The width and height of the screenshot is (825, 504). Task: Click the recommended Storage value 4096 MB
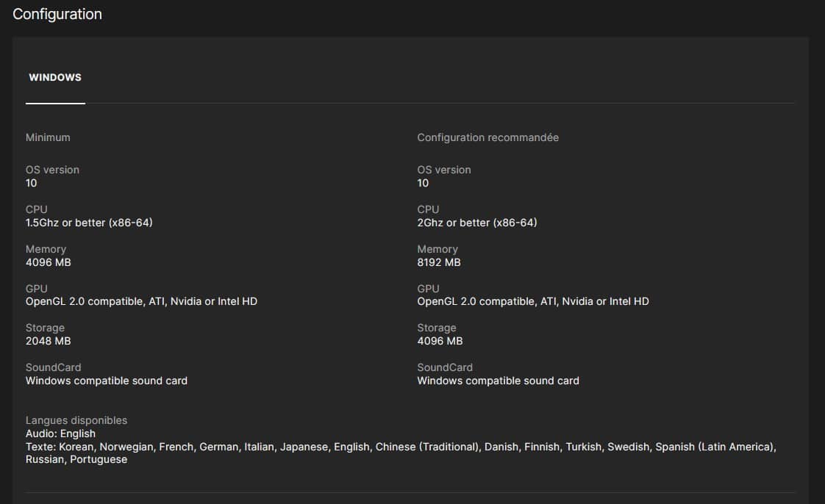tap(440, 341)
